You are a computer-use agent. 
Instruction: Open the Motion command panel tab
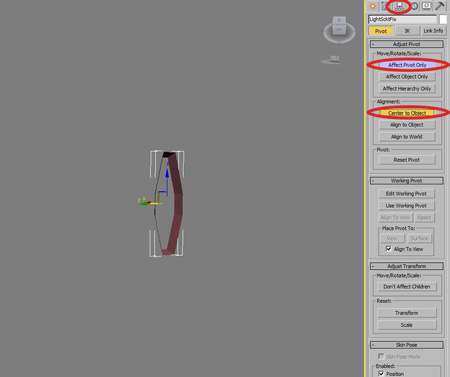coord(414,6)
